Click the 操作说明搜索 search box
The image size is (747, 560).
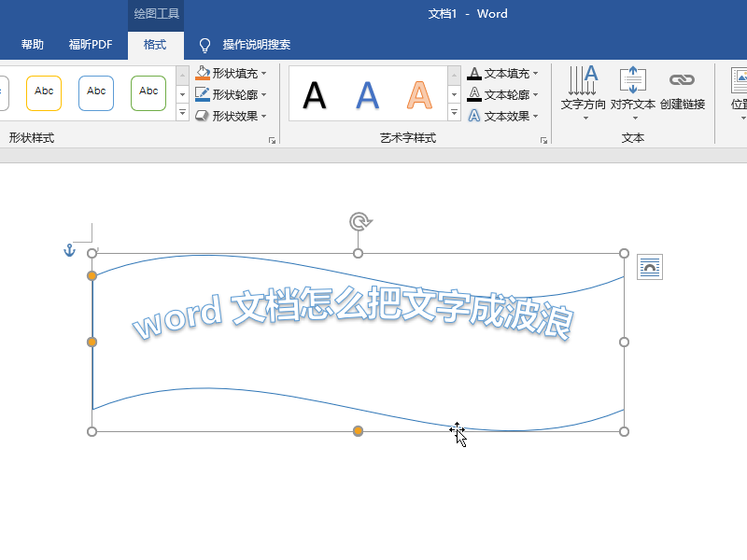pyautogui.click(x=256, y=45)
